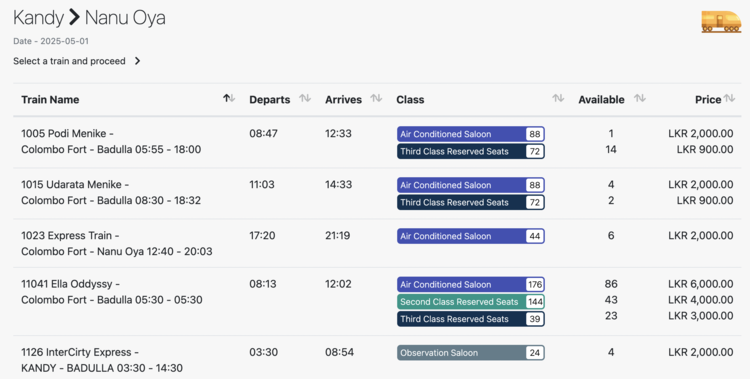This screenshot has width=750, height=379.
Task: Click the Price column header
Action: pos(708,100)
